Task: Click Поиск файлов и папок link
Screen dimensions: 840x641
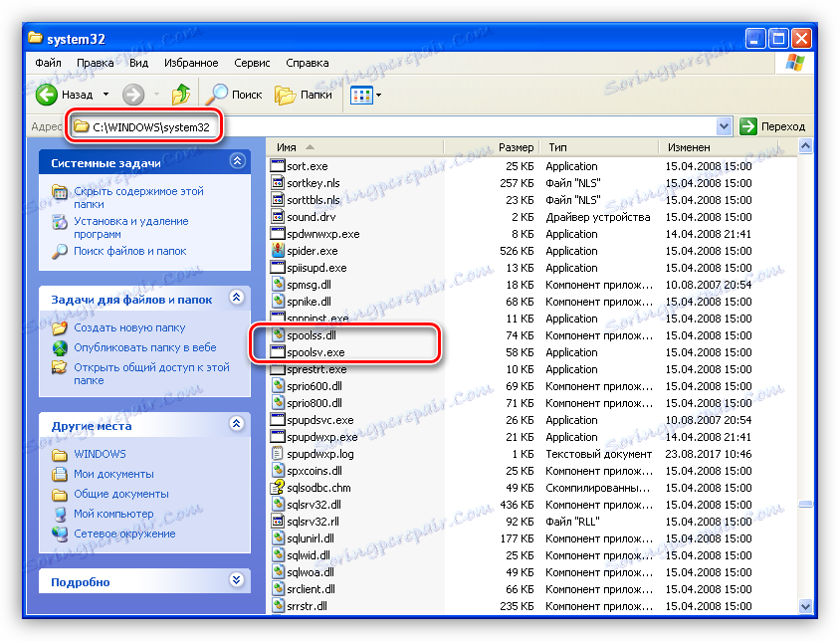Action: pos(130,251)
